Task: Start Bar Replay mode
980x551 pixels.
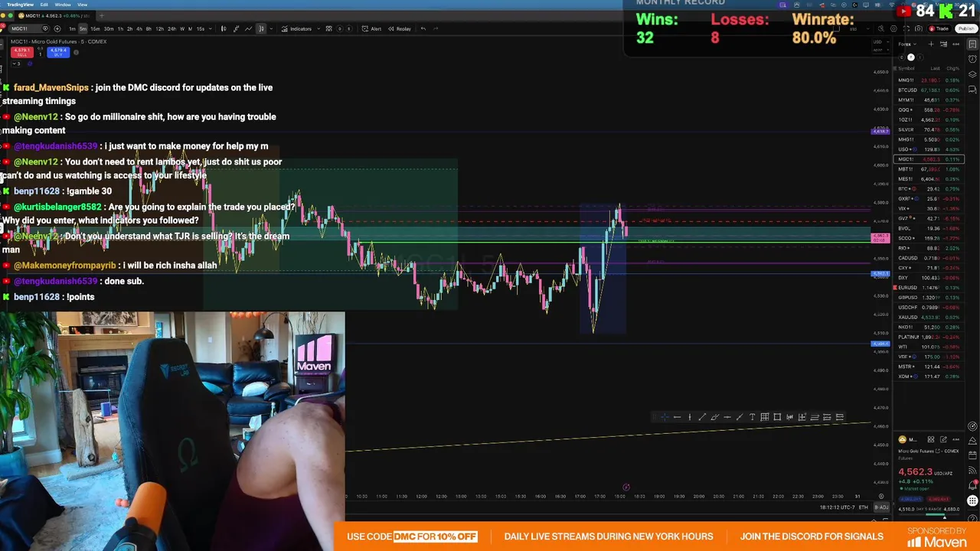Action: coord(400,29)
